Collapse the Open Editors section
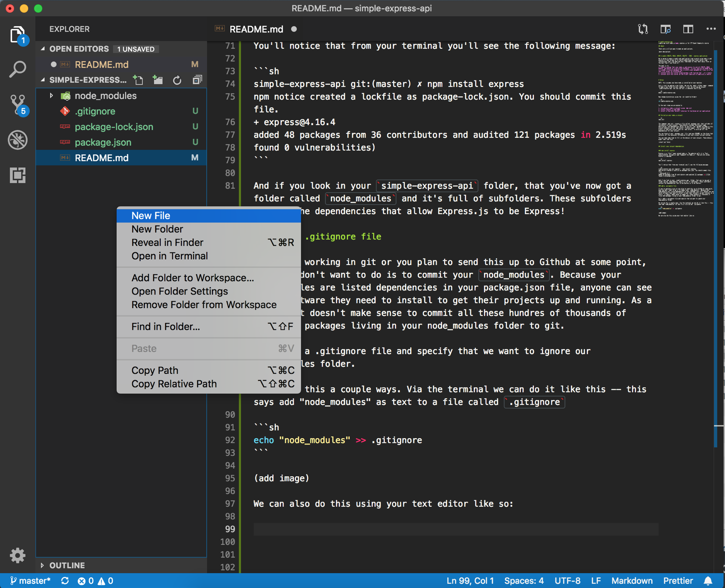725x588 pixels. click(43, 49)
